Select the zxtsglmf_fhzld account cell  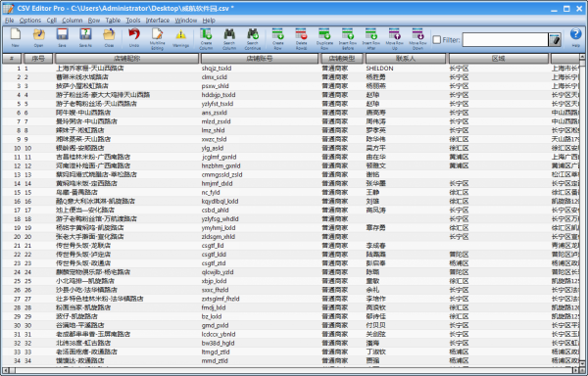pyautogui.click(x=260, y=299)
